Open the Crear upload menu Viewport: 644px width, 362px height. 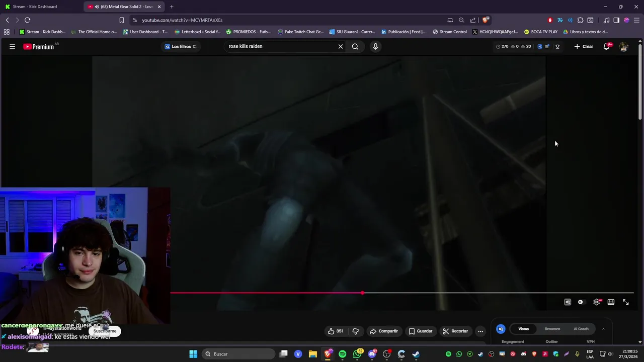584,46
